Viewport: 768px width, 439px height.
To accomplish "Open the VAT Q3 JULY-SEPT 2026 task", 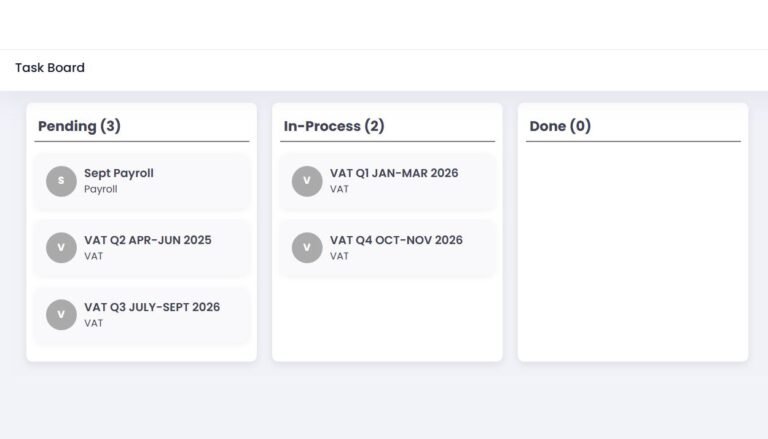I will 152,307.
